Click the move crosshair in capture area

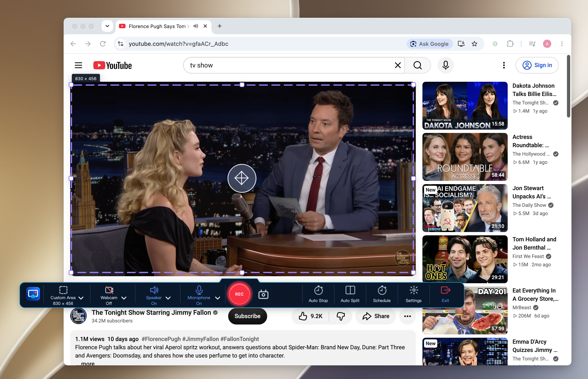[x=242, y=178]
